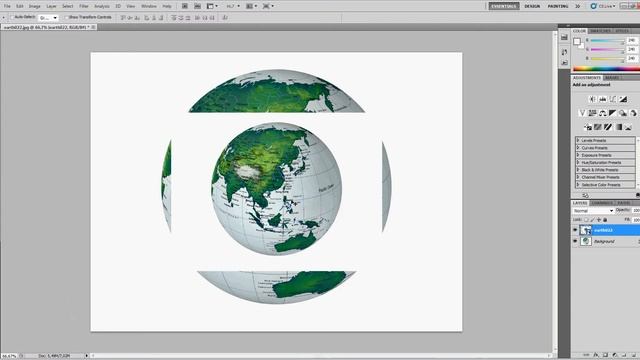The image size is (640, 360).
Task: Click Lock position icon in Layers panel
Action: (x=599, y=220)
